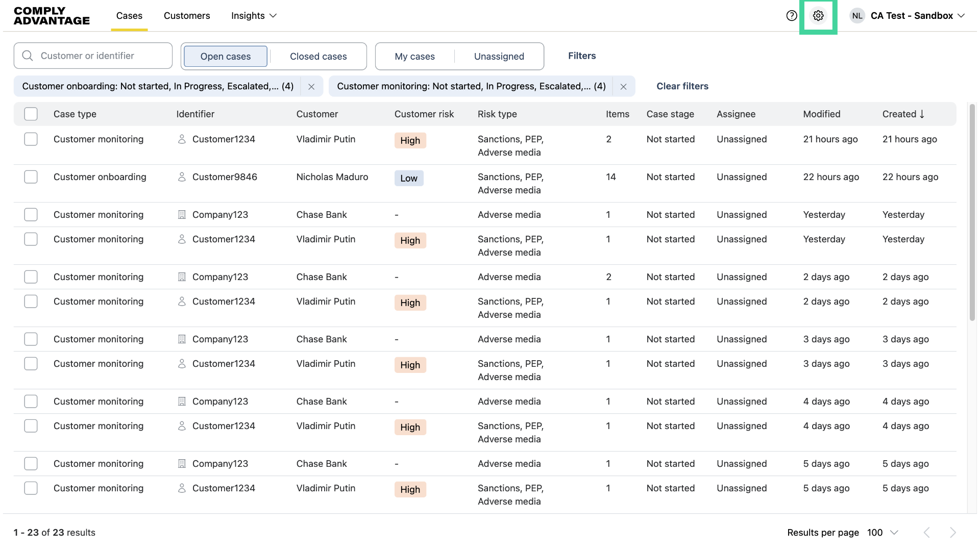Click the High risk badge on Vladimir Putin's row

point(410,140)
